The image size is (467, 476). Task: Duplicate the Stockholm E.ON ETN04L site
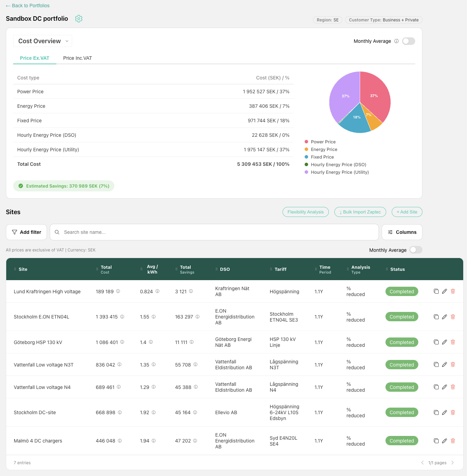(436, 317)
